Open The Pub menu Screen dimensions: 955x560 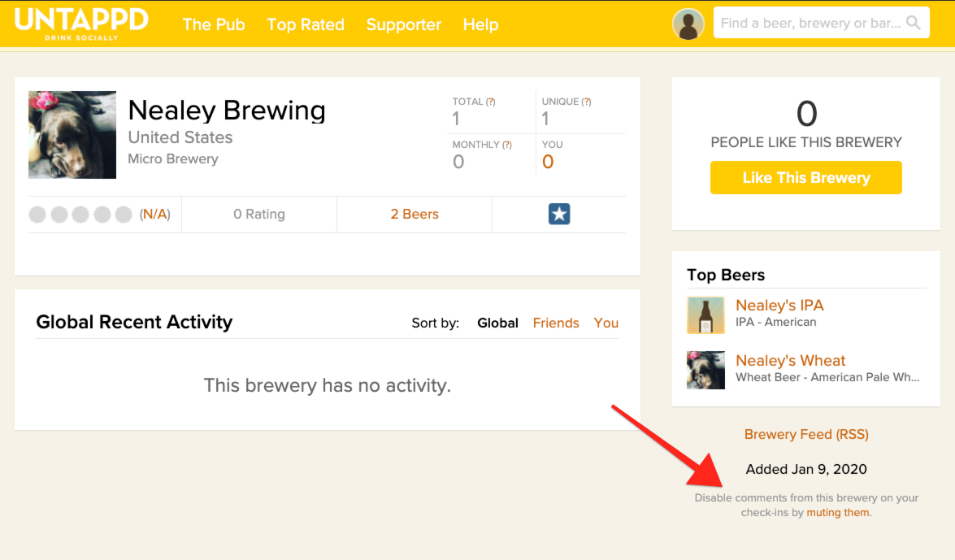point(214,24)
